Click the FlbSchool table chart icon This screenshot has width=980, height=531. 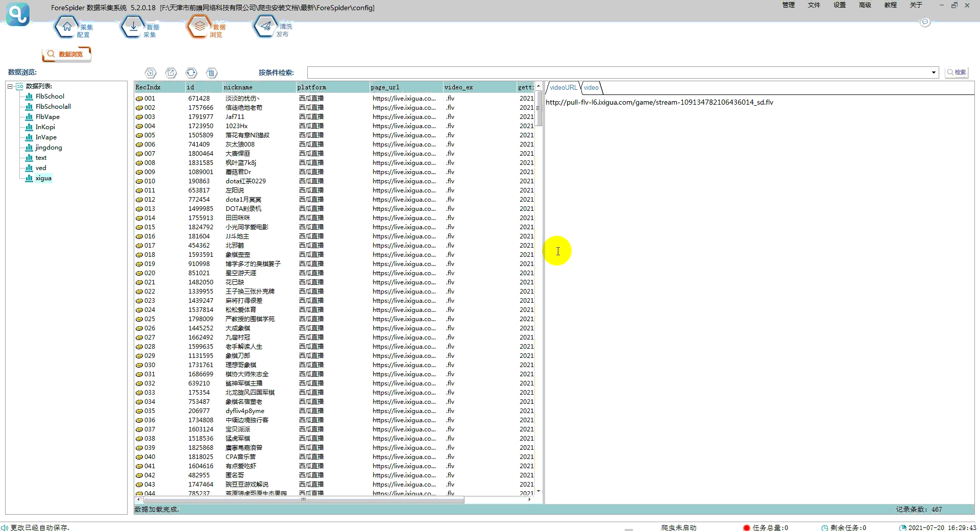click(29, 96)
